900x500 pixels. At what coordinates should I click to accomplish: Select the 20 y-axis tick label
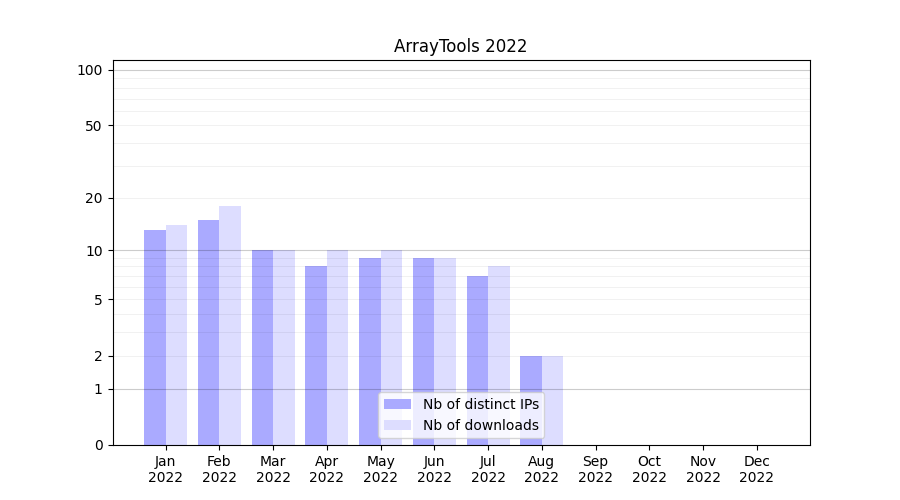[93, 198]
